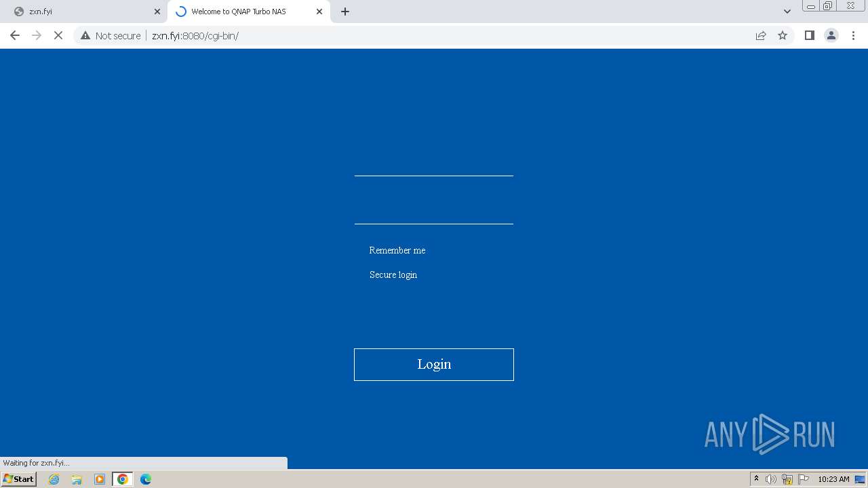The width and height of the screenshot is (868, 488).
Task: Stop loading the page
Action: pyautogui.click(x=58, y=35)
